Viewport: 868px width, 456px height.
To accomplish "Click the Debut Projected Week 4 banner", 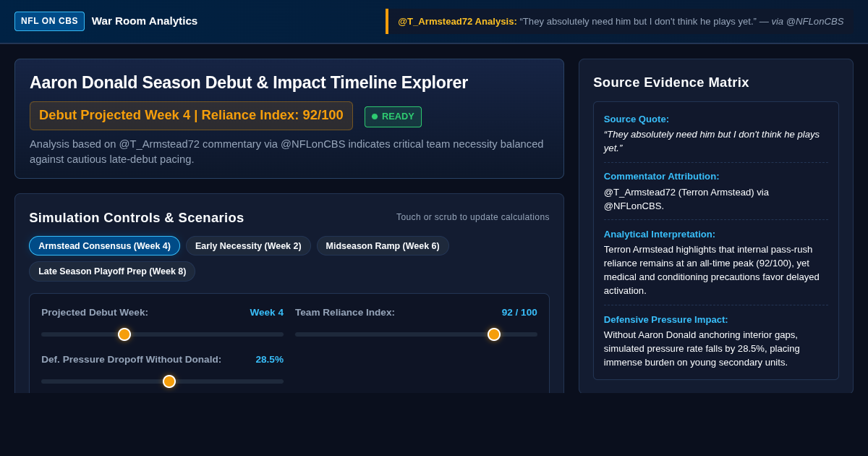I will pyautogui.click(x=191, y=116).
